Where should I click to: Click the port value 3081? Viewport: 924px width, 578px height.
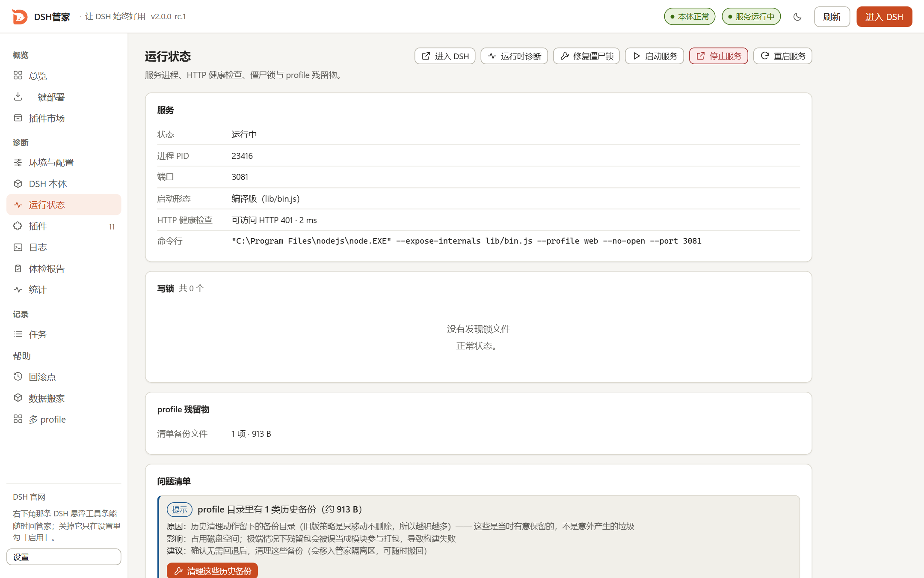pos(240,177)
